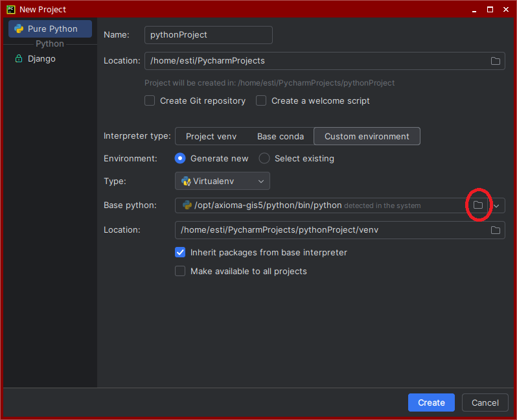Viewport: 517px width, 420px height.
Task: Enable Make available to all projects
Action: tap(180, 272)
